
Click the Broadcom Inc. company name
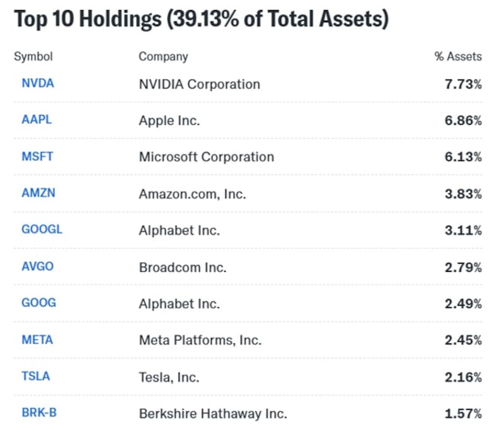click(x=183, y=267)
